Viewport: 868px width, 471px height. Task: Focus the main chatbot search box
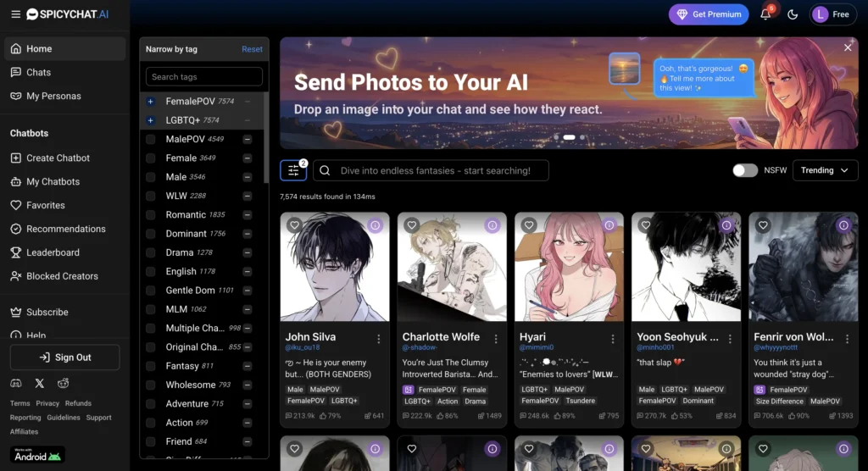tap(431, 170)
